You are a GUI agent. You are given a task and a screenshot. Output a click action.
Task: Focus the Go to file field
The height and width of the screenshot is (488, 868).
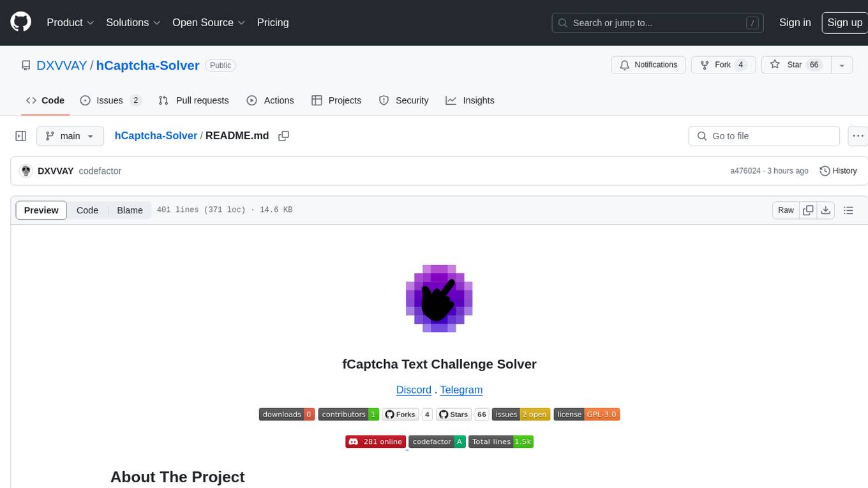point(764,136)
